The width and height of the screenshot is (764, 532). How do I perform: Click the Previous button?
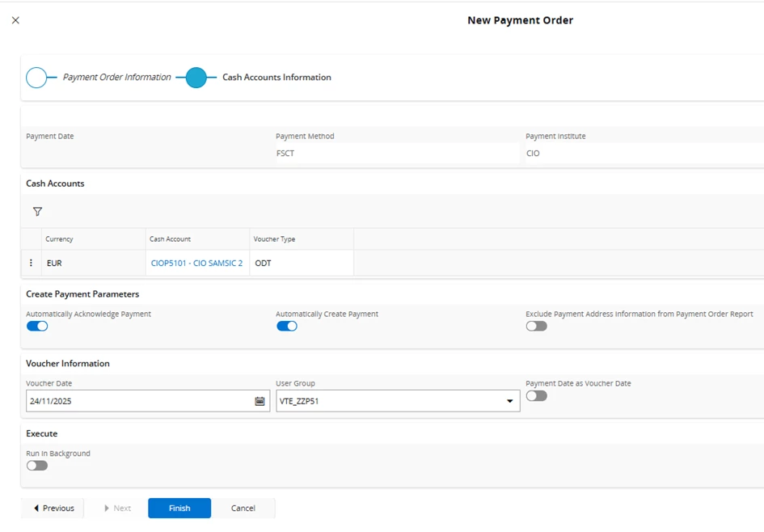53,508
